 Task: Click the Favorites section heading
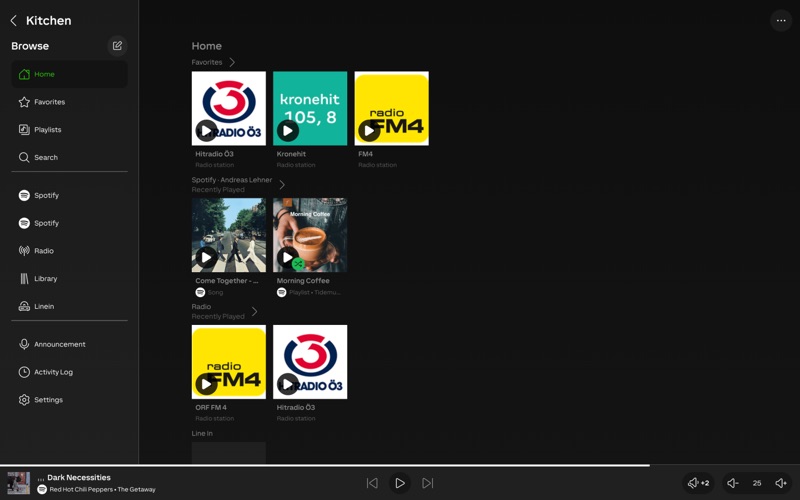click(207, 62)
